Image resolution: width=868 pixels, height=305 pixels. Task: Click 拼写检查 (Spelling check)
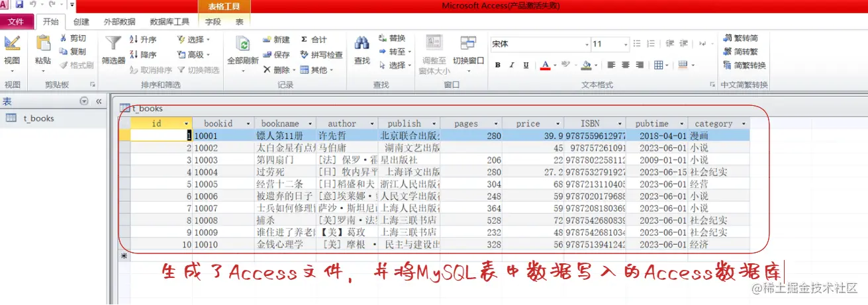pos(321,55)
